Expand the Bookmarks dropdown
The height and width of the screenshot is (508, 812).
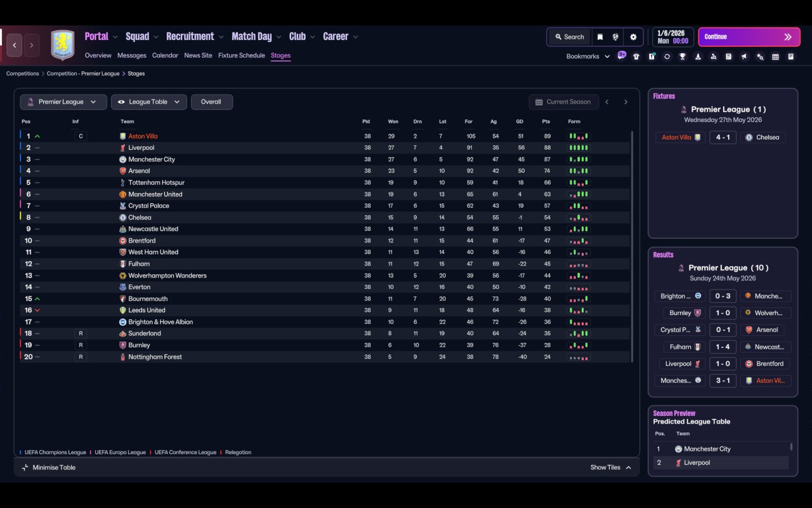coord(588,57)
